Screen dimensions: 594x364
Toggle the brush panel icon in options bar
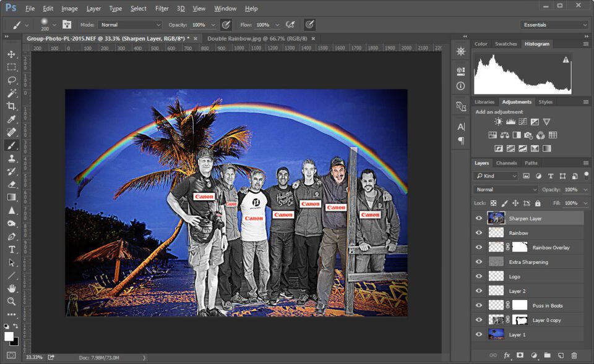coord(67,25)
